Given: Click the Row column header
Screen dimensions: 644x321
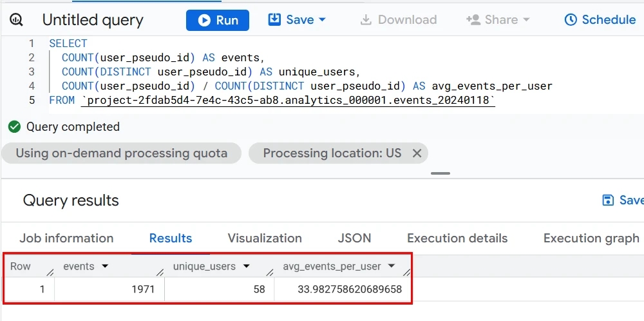Looking at the screenshot, I should [21, 266].
